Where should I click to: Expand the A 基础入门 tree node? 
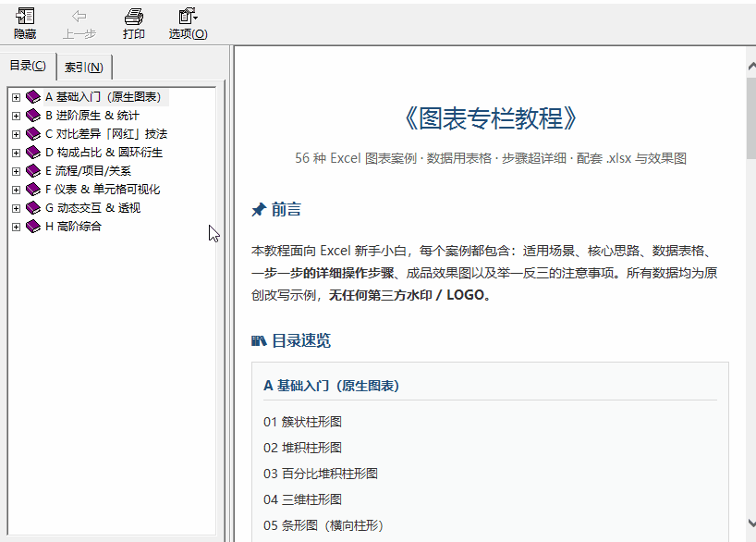[x=16, y=97]
